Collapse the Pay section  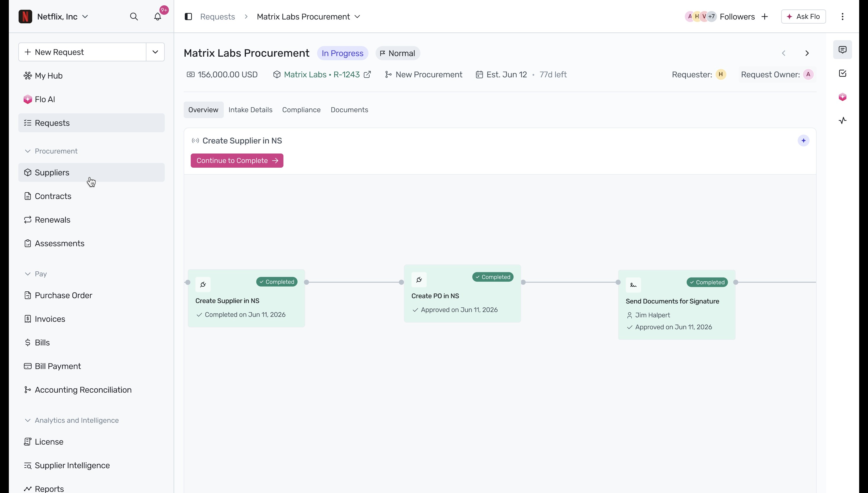pyautogui.click(x=35, y=274)
